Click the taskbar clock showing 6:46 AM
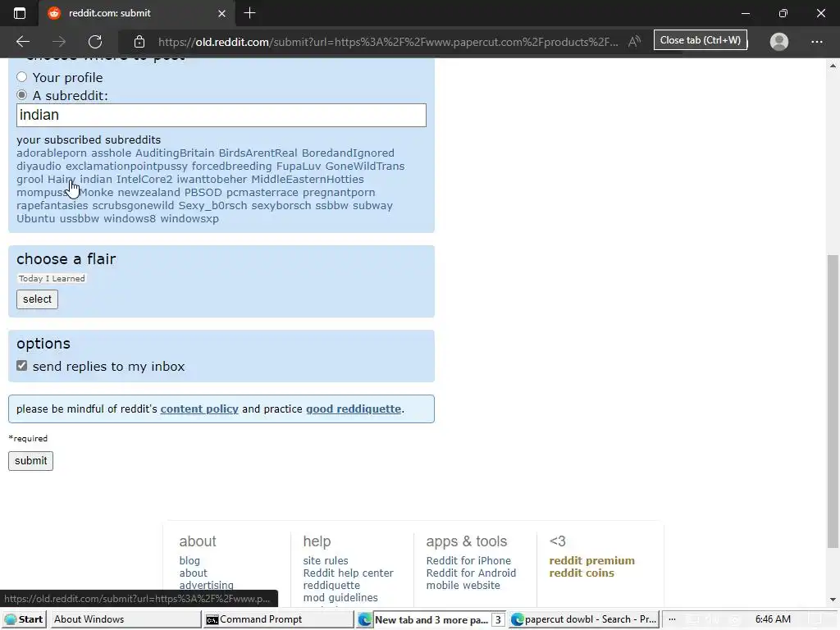The image size is (840, 630). (x=773, y=619)
